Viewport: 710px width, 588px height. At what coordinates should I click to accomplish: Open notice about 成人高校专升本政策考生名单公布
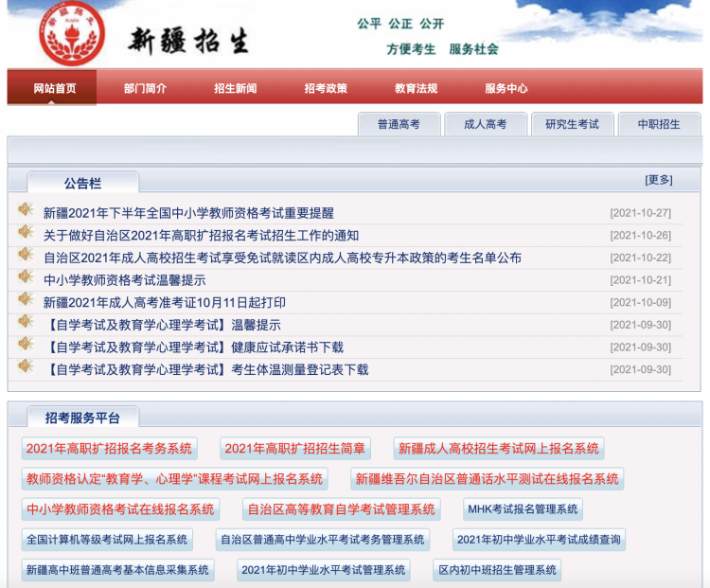coord(282,258)
